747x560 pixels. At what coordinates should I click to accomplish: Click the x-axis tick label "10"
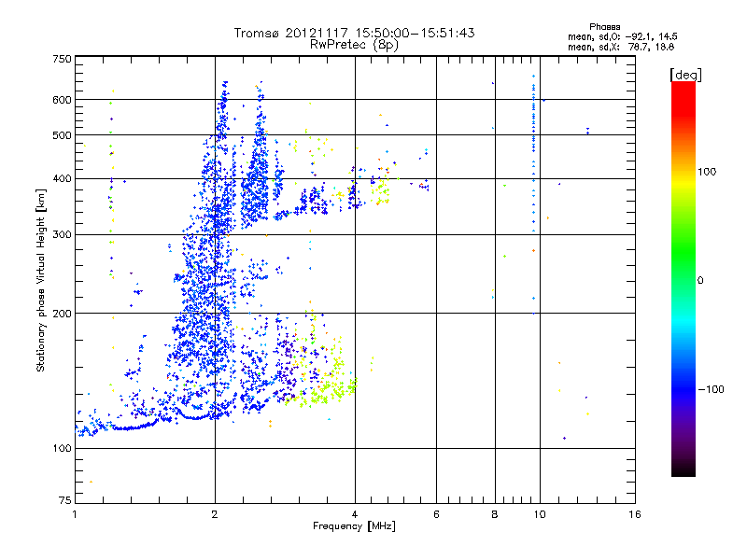coord(540,514)
